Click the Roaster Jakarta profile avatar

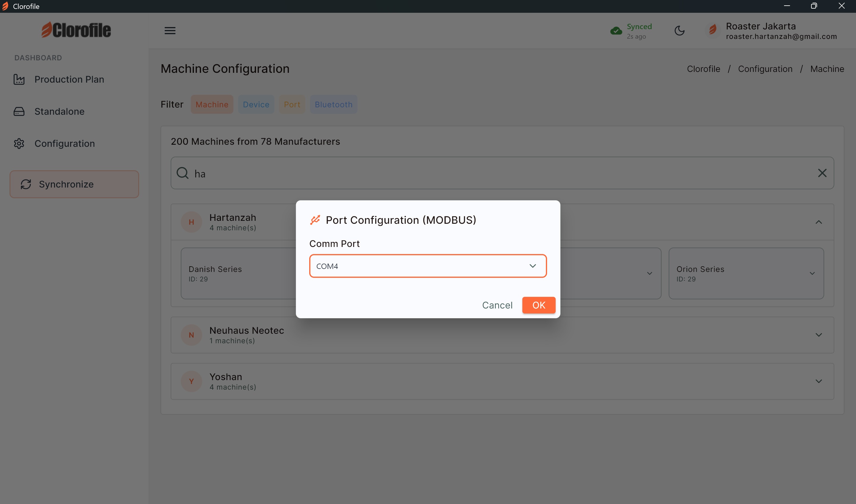(713, 30)
